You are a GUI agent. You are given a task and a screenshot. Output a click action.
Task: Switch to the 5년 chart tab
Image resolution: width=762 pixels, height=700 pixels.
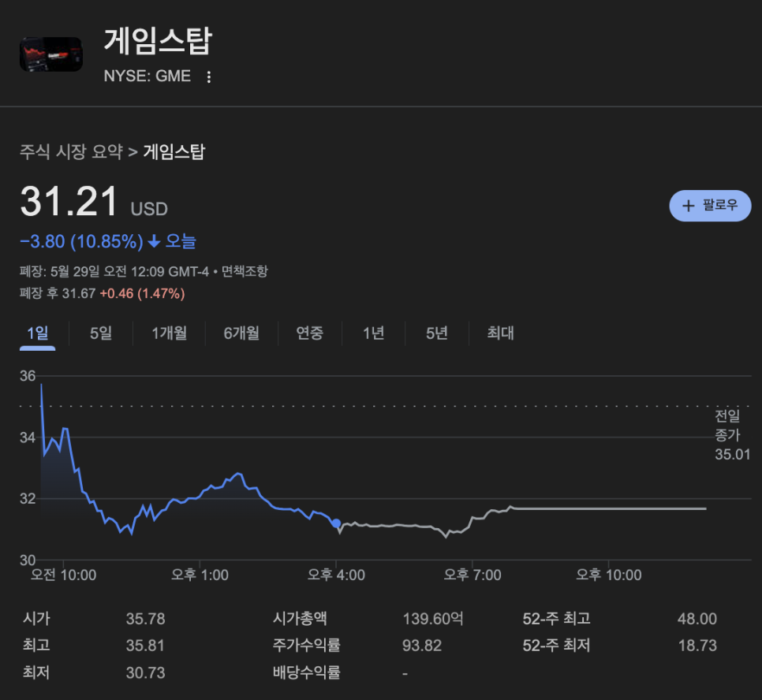[x=436, y=333]
